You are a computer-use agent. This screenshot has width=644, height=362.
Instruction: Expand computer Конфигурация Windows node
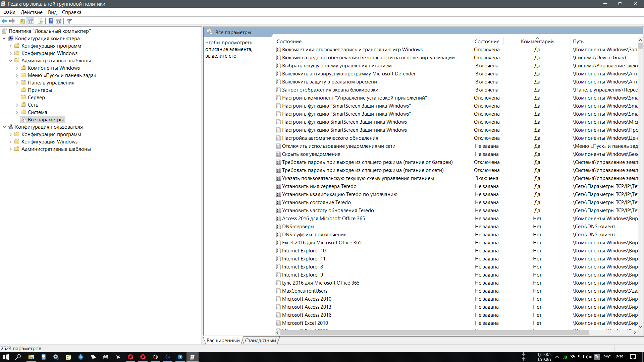coord(10,53)
